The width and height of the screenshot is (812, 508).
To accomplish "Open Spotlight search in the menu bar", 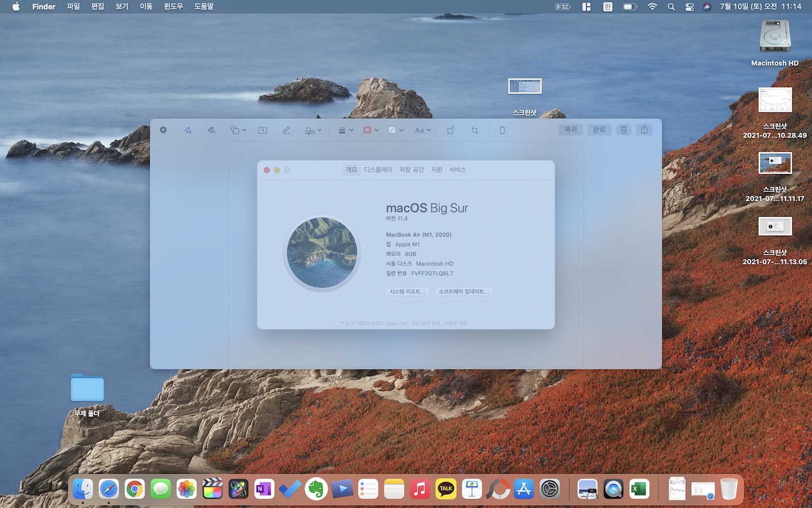I will (x=671, y=6).
